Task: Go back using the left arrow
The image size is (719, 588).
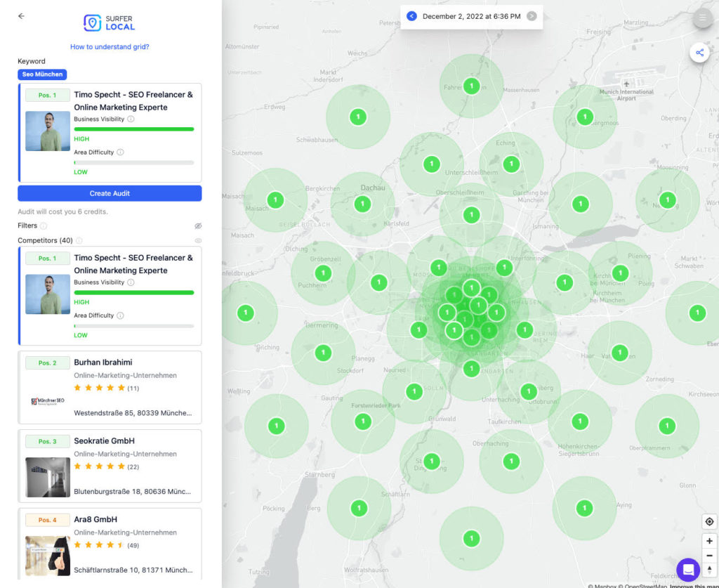Action: (21, 16)
